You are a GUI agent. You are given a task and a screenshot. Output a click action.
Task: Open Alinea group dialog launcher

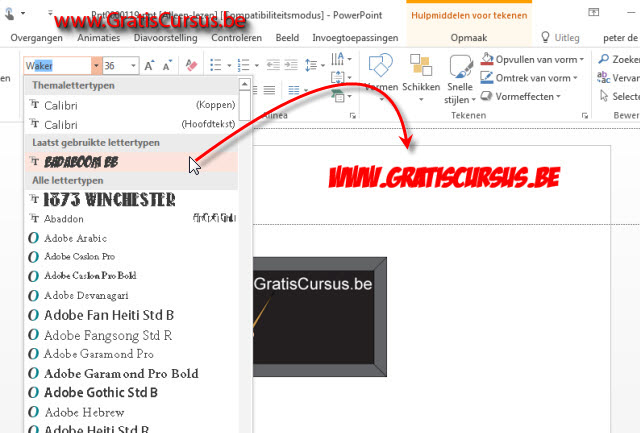point(353,116)
